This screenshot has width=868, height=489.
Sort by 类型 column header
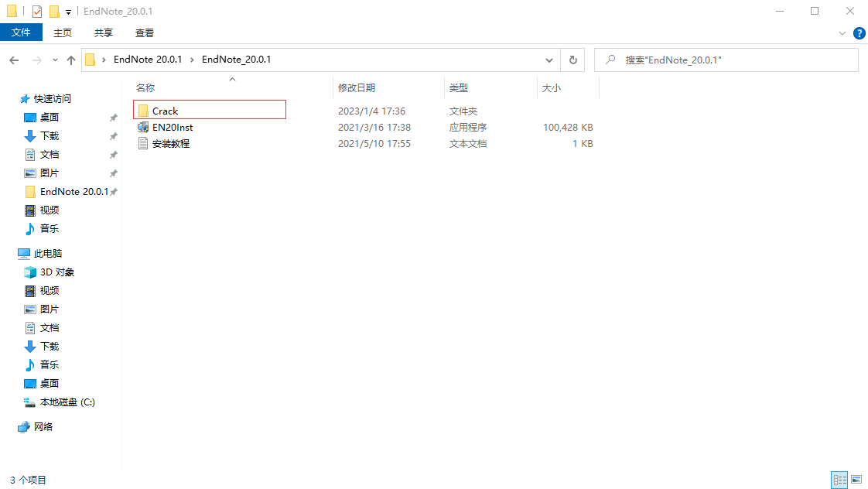pyautogui.click(x=458, y=88)
